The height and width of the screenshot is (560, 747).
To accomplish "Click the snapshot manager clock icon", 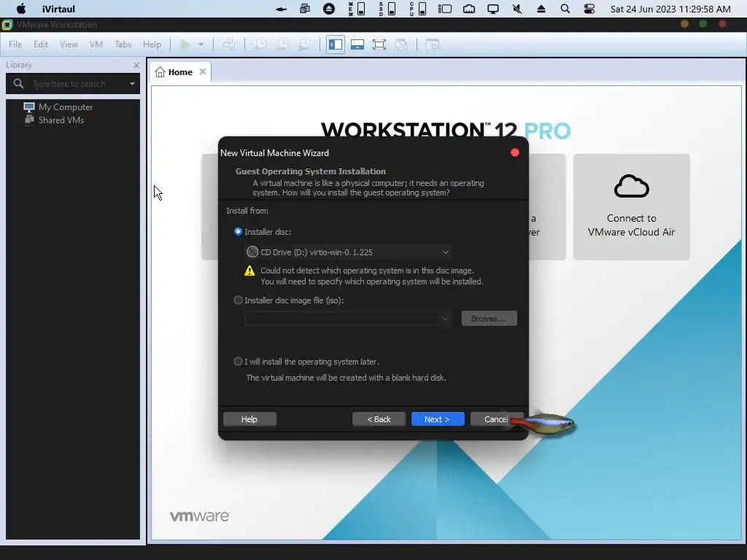I will (305, 44).
